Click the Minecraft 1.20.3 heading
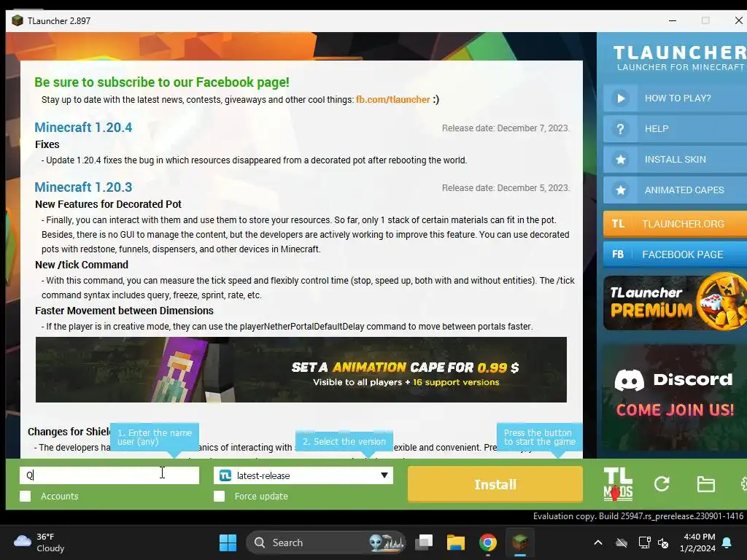 click(83, 187)
